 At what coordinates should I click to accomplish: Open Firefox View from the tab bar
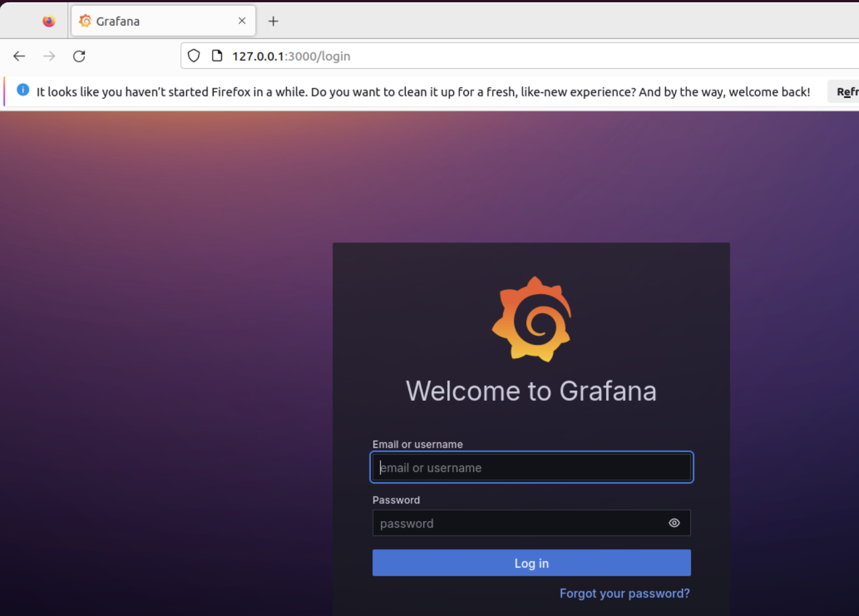click(x=49, y=21)
